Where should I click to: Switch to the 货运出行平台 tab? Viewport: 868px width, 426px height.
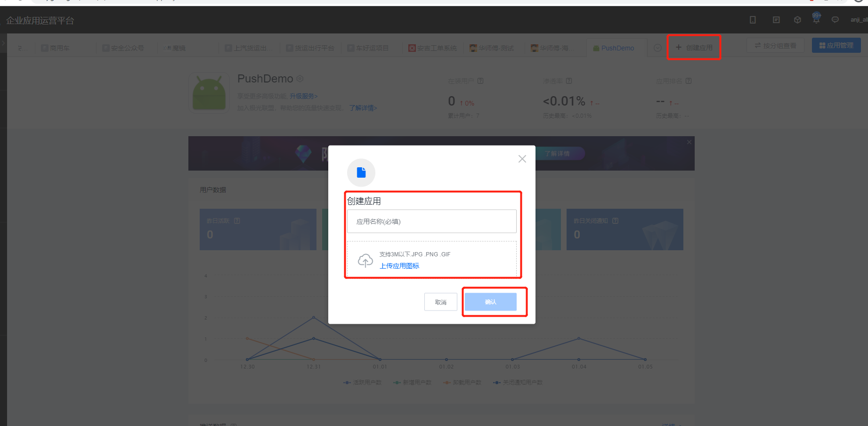[x=310, y=48]
